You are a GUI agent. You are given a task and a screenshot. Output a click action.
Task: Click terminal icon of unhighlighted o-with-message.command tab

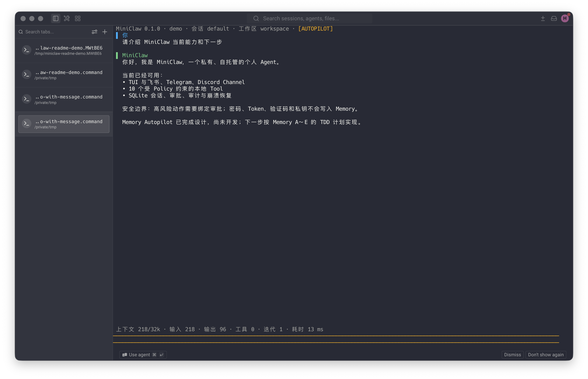27,99
